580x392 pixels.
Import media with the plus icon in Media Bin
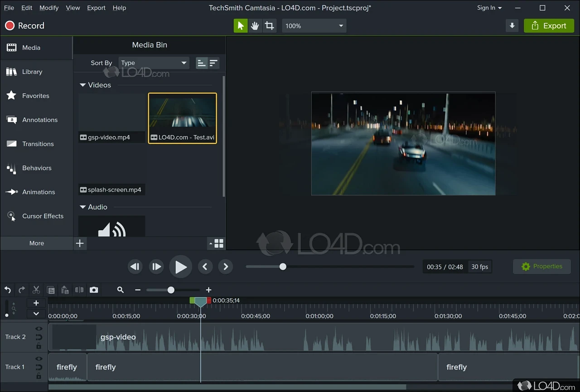pyautogui.click(x=80, y=243)
